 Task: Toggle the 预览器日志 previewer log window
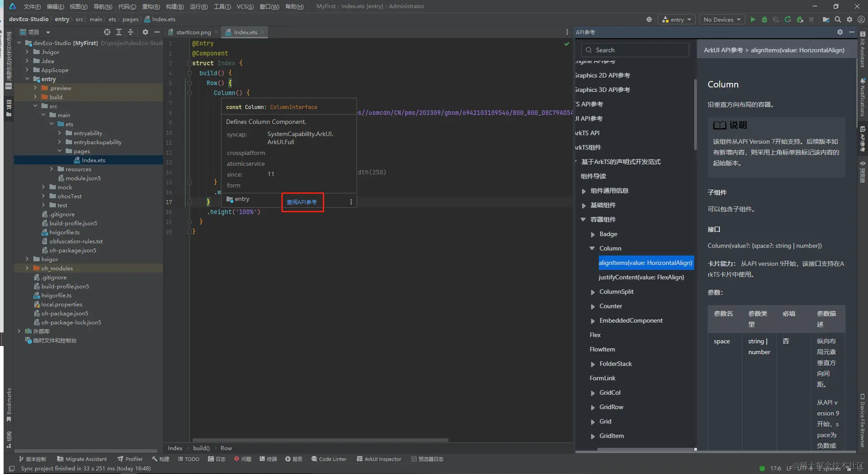point(427,459)
